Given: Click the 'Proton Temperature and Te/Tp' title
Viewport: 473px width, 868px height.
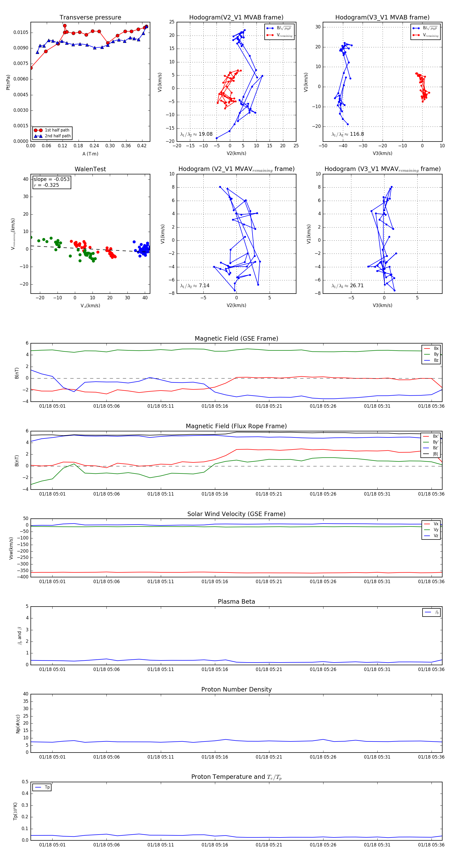Looking at the screenshot, I should [236, 777].
